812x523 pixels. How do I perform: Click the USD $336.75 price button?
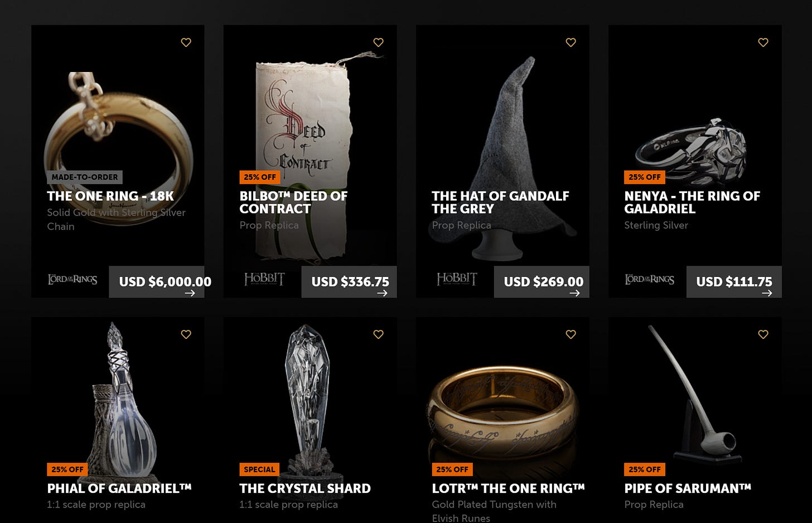[349, 282]
